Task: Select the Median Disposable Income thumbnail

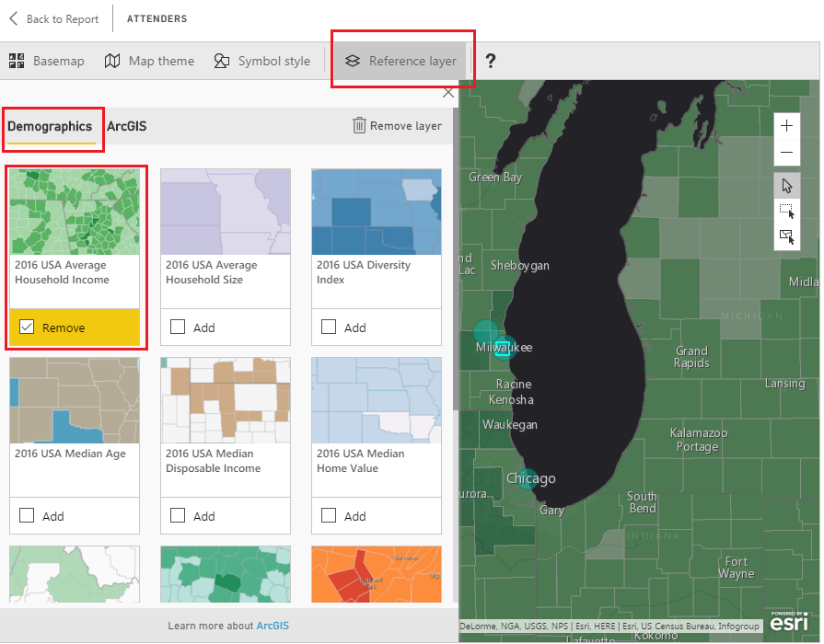Action: pos(226,400)
